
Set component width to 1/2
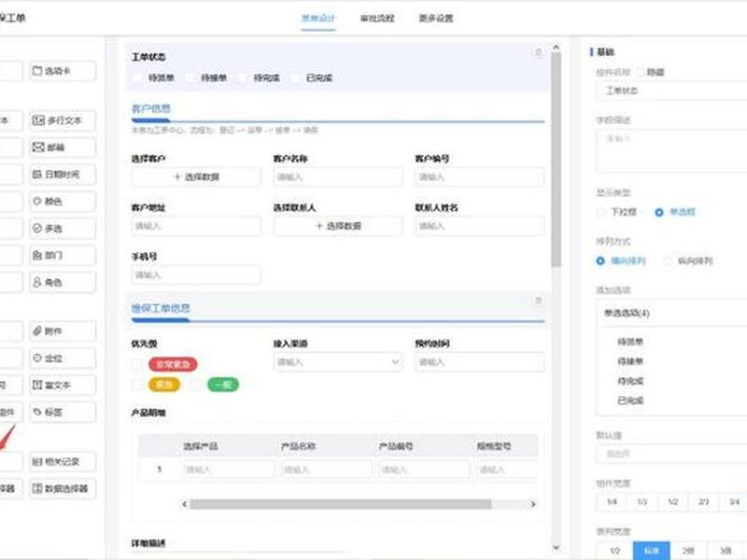click(672, 502)
